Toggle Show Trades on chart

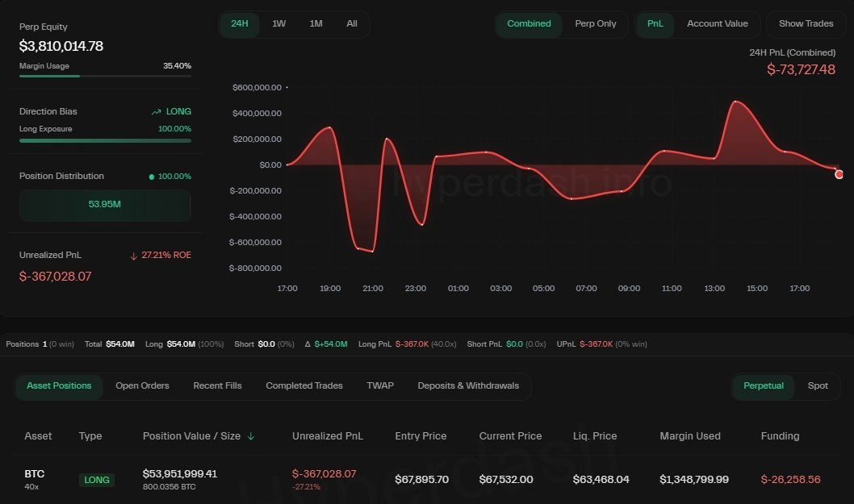806,24
